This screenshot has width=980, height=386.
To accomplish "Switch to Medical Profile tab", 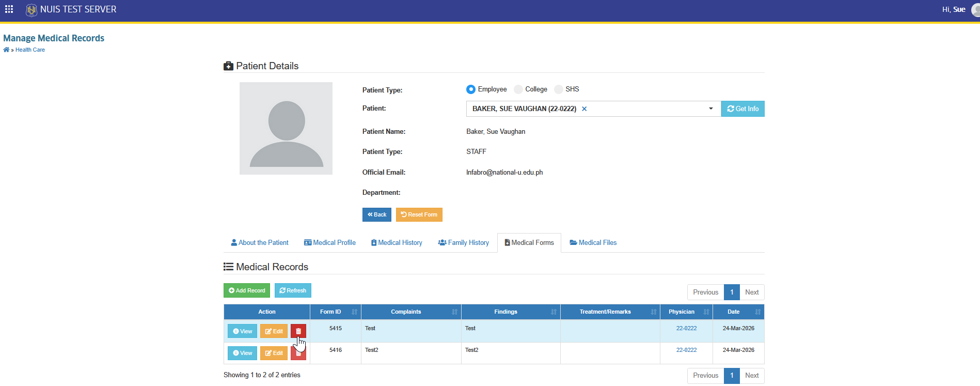I will pos(330,242).
